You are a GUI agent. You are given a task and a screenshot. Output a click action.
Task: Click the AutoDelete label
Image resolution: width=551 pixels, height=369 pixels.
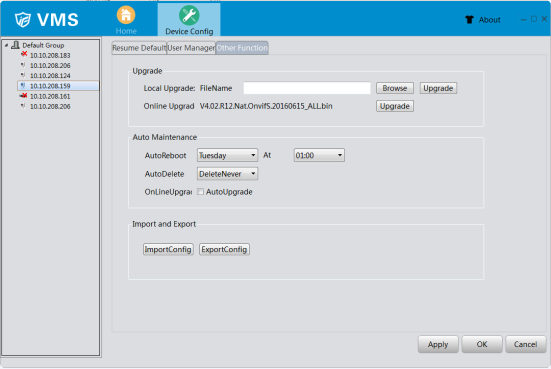click(164, 174)
